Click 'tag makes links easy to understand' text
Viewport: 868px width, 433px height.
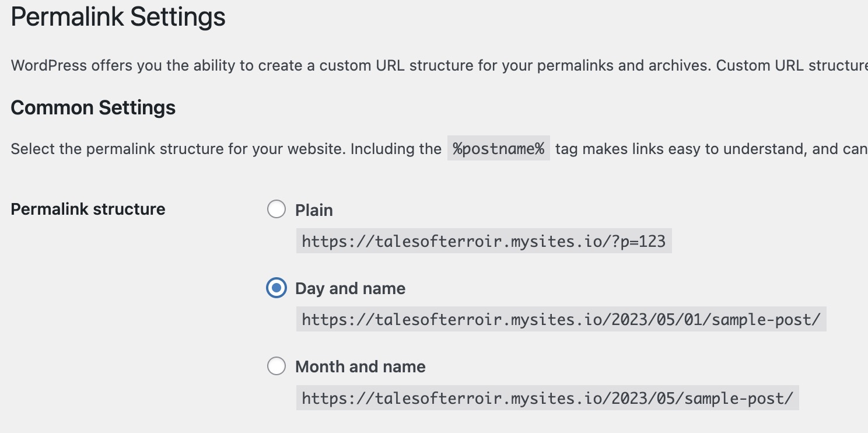[680, 149]
